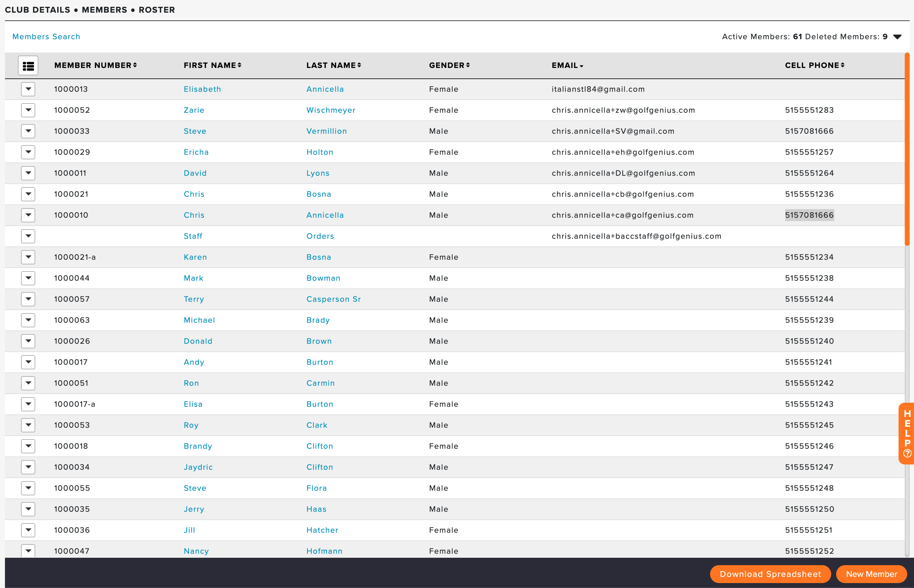Open first name link Andy
This screenshot has width=914, height=588.
(x=194, y=362)
